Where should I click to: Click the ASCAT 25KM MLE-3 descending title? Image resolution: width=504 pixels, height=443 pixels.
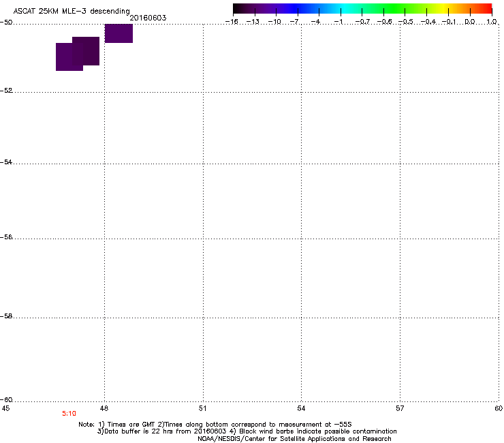(72, 11)
